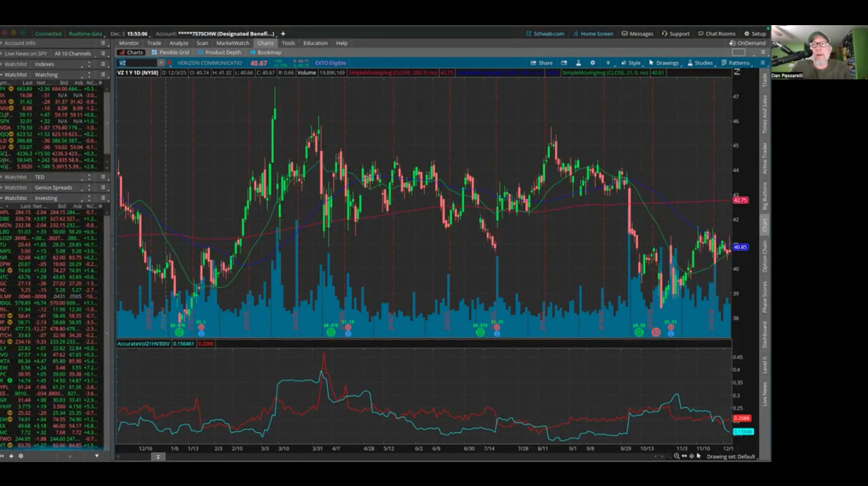Switch to the Tools tab
Image resolution: width=868 pixels, height=486 pixels.
click(x=288, y=43)
